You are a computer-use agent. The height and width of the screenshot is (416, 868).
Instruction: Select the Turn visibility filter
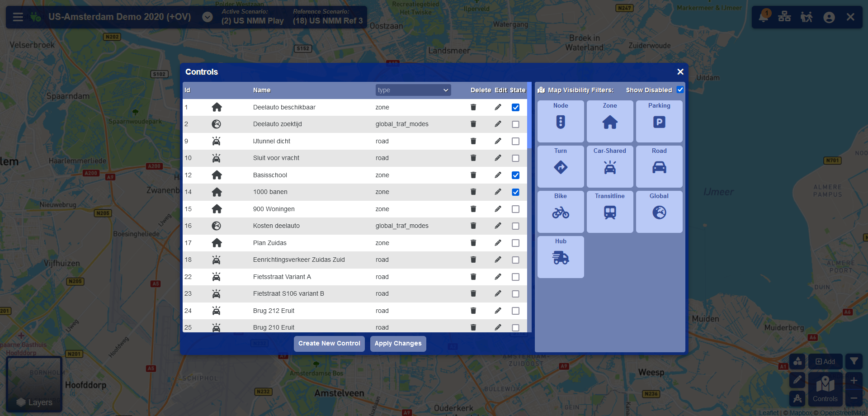coord(561,166)
